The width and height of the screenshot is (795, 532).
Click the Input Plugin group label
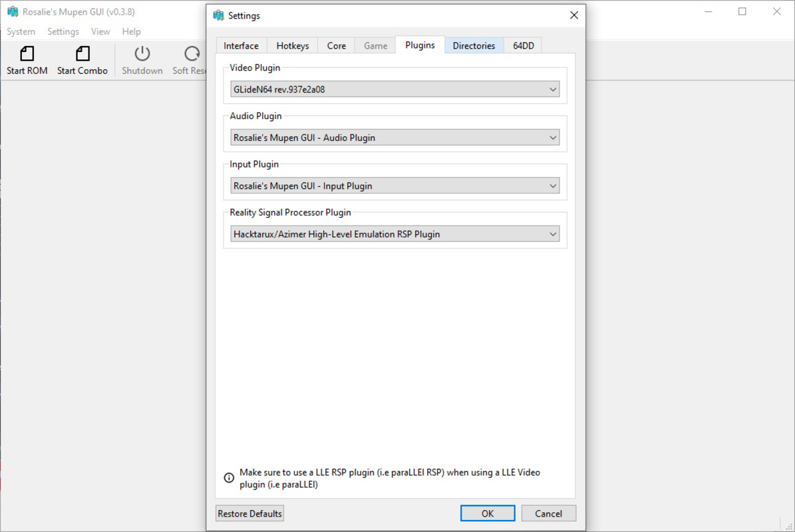point(254,164)
